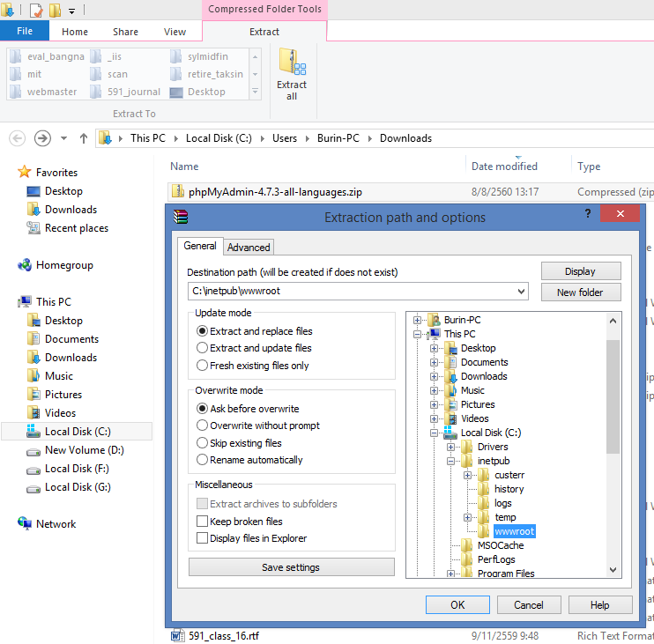Viewport: 654px width, 644px height.
Task: Click the dialog help question mark
Action: pyautogui.click(x=588, y=213)
